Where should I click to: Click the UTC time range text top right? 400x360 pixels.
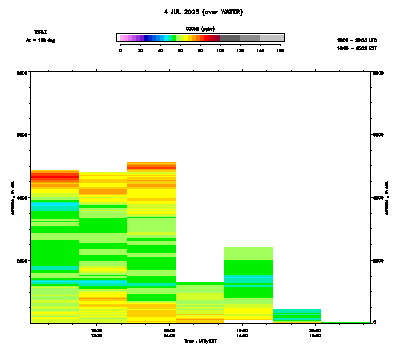coord(357,40)
